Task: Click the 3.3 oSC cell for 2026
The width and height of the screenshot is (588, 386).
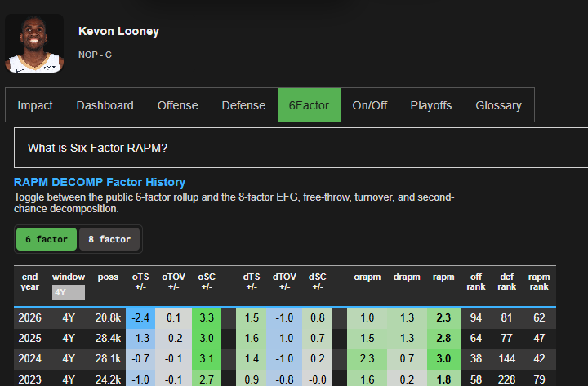Action: 207,317
